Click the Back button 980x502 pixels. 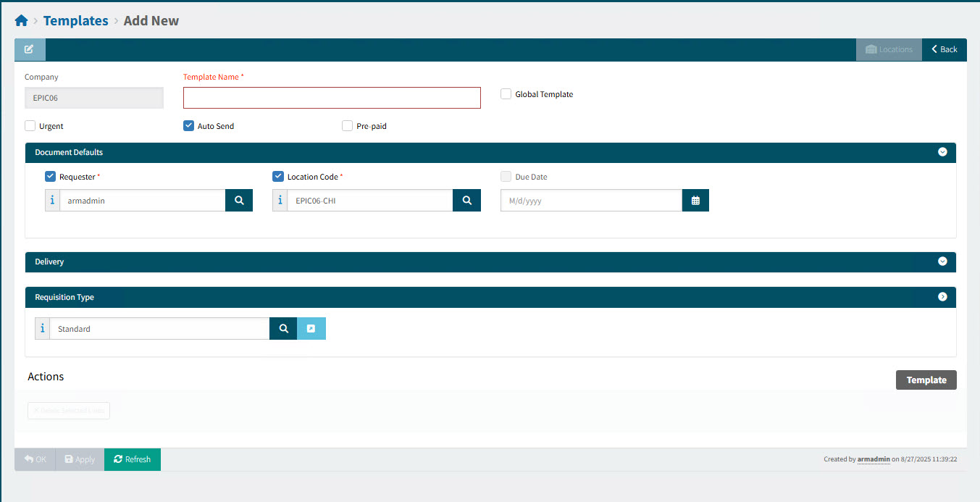(x=944, y=49)
